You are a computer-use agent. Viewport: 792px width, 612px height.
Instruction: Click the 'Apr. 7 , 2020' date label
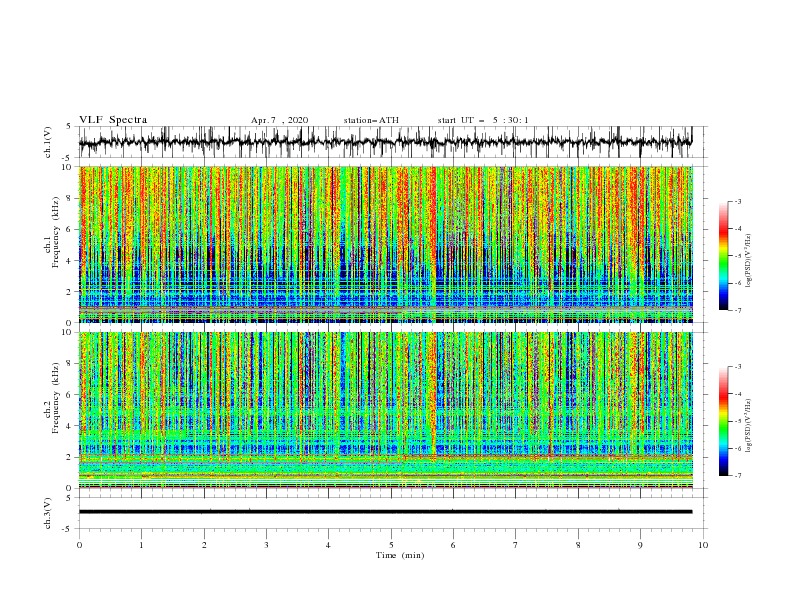point(279,120)
